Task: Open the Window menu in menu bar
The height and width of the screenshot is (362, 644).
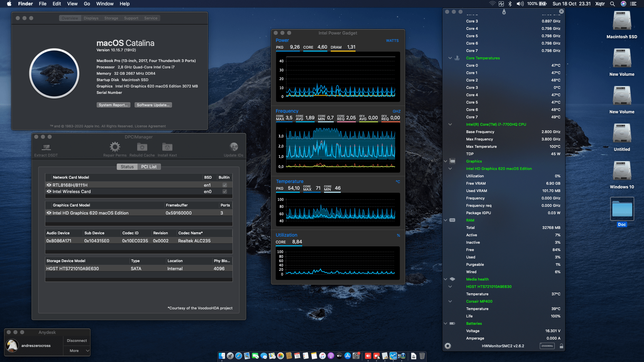Action: click(x=105, y=4)
